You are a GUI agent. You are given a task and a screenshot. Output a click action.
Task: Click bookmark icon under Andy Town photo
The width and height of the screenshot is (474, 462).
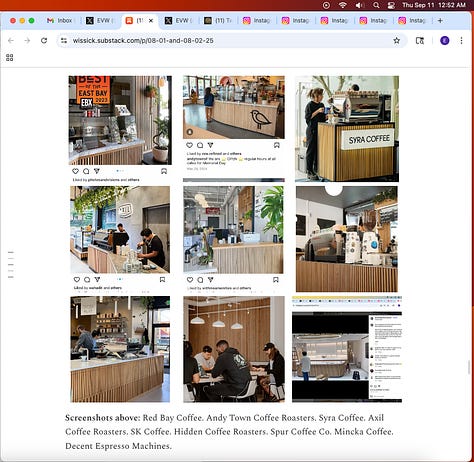(276, 145)
